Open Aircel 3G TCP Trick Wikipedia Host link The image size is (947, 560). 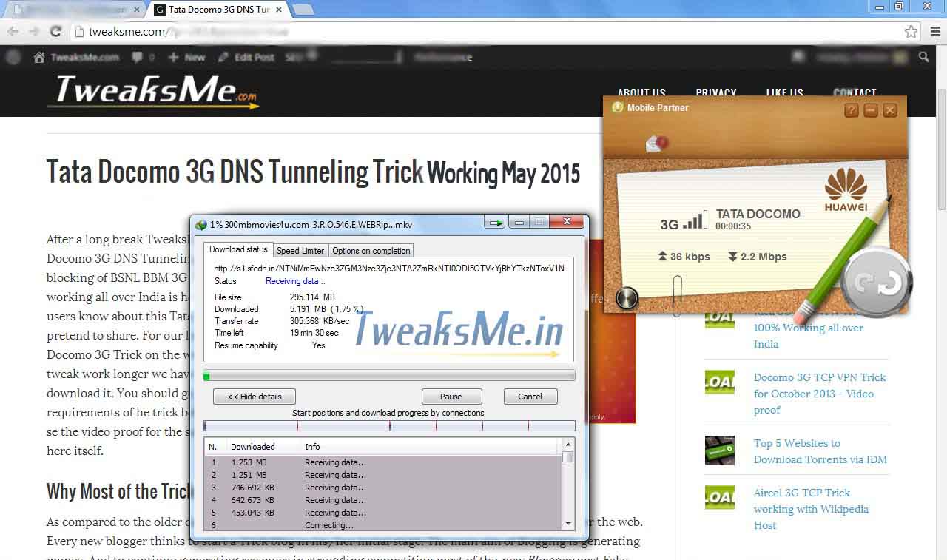[811, 509]
